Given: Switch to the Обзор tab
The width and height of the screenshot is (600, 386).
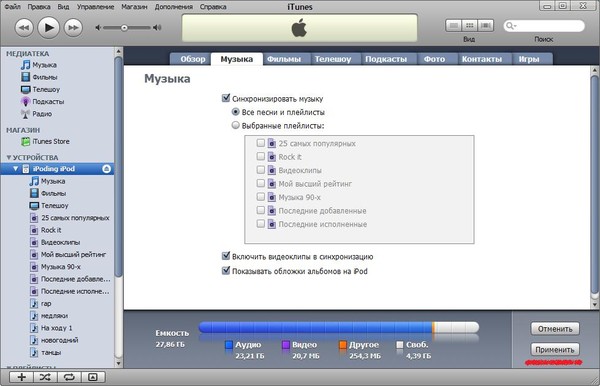Looking at the screenshot, I should tap(192, 59).
